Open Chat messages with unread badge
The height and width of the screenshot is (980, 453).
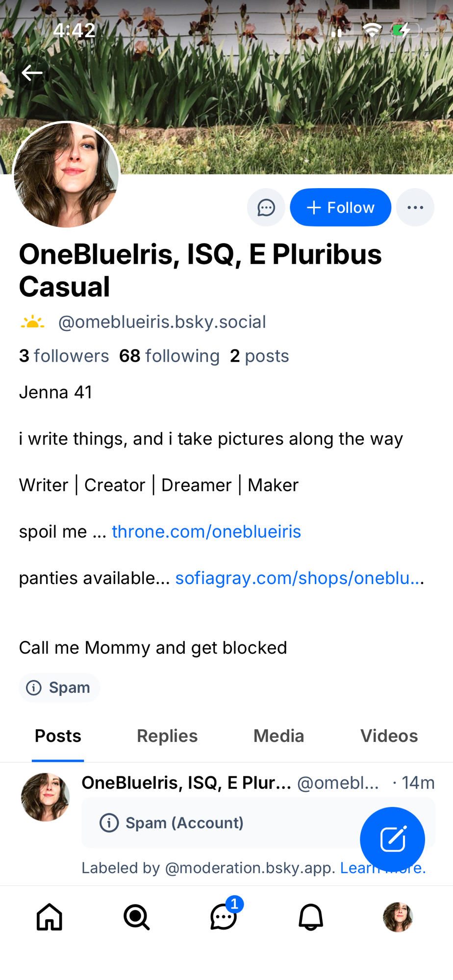pos(224,917)
